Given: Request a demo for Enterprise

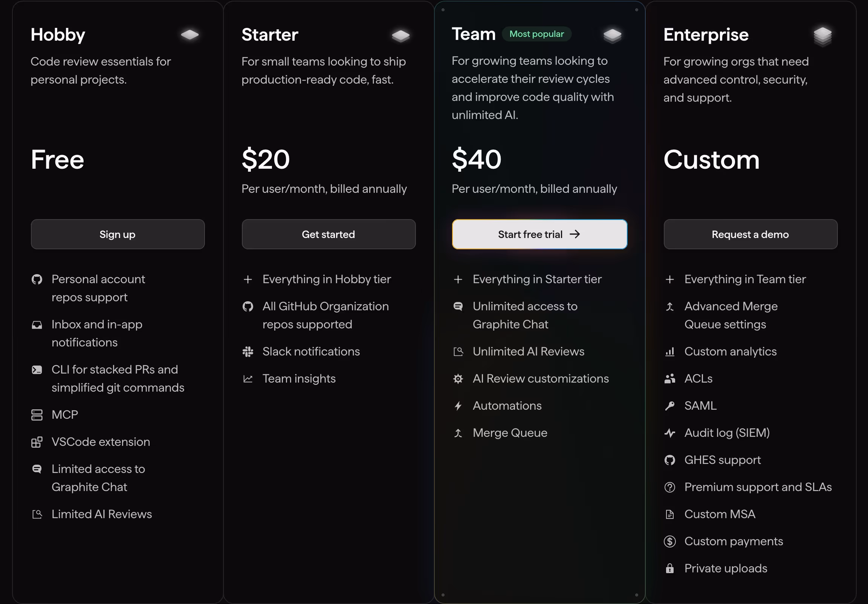Looking at the screenshot, I should pyautogui.click(x=750, y=234).
